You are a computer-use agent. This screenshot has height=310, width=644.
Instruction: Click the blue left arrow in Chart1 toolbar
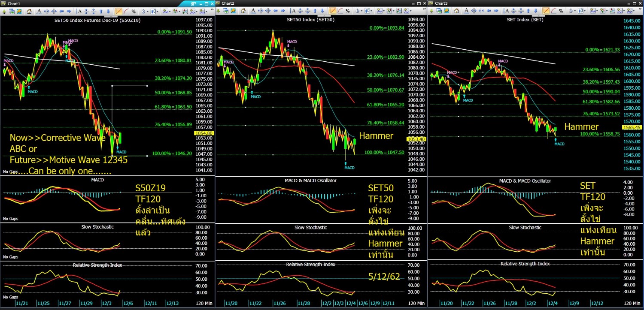61,11
